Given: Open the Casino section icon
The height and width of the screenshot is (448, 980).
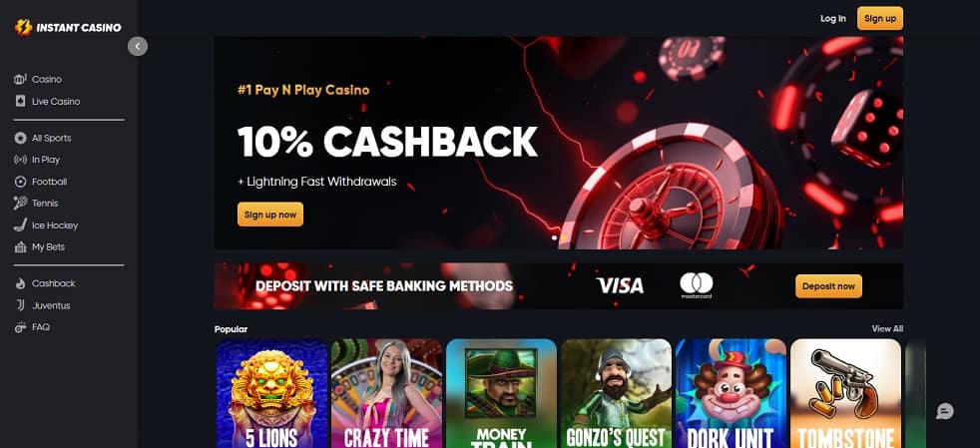Looking at the screenshot, I should click(20, 80).
